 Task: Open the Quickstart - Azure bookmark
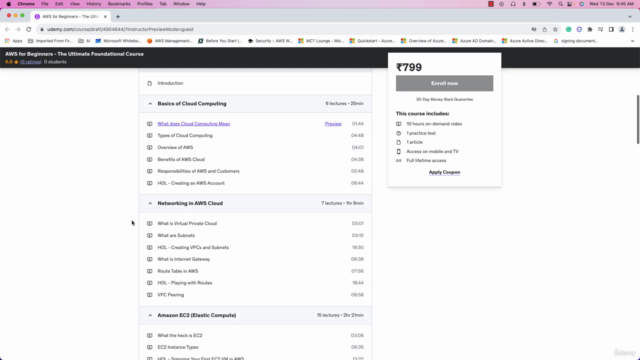pyautogui.click(x=372, y=41)
